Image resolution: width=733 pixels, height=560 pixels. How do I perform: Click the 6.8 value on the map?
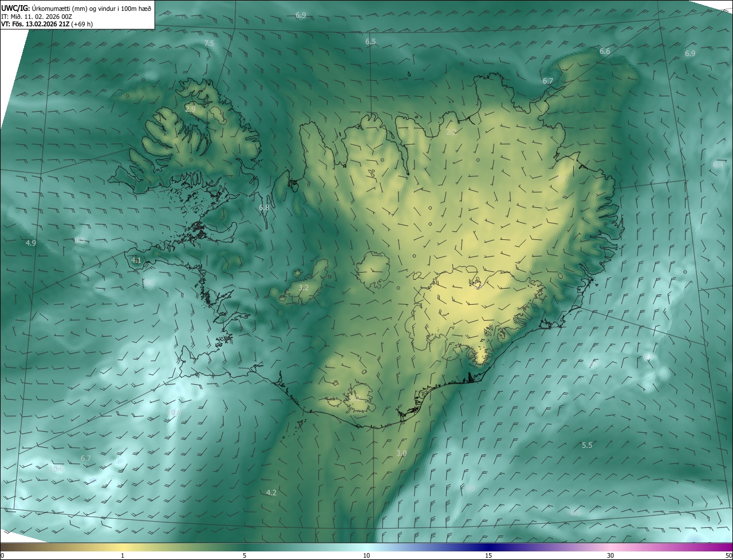(264, 207)
